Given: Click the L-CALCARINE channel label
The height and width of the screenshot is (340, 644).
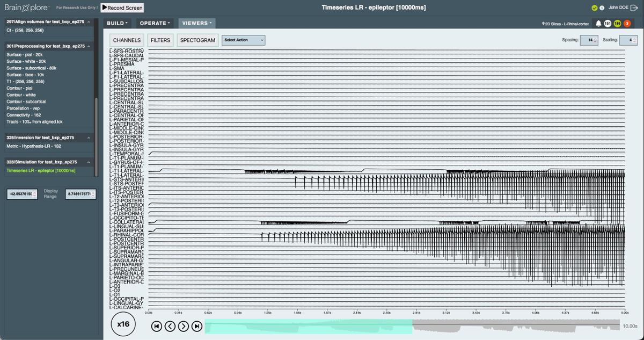Looking at the screenshot, I should 127,308.
